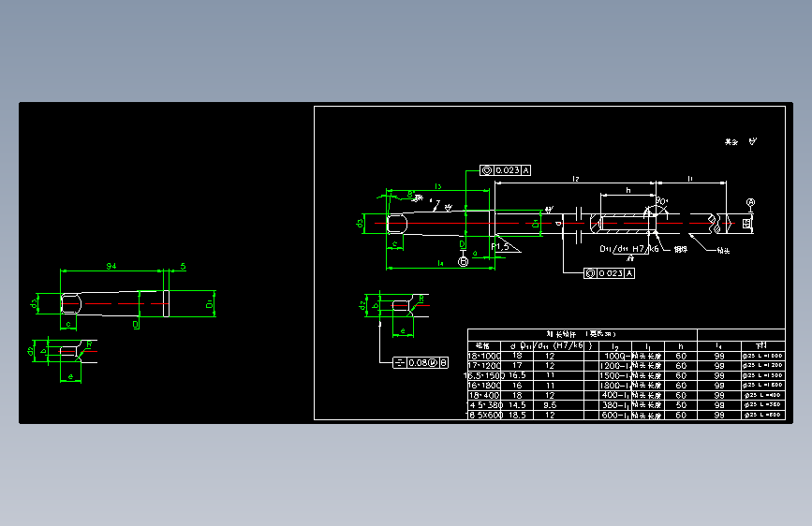812x526 pixels.
Task: Click table cell 18·400
Action: [484, 395]
